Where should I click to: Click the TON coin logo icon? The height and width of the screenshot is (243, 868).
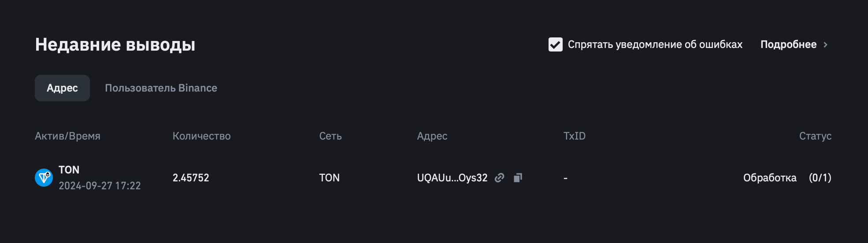point(44,177)
